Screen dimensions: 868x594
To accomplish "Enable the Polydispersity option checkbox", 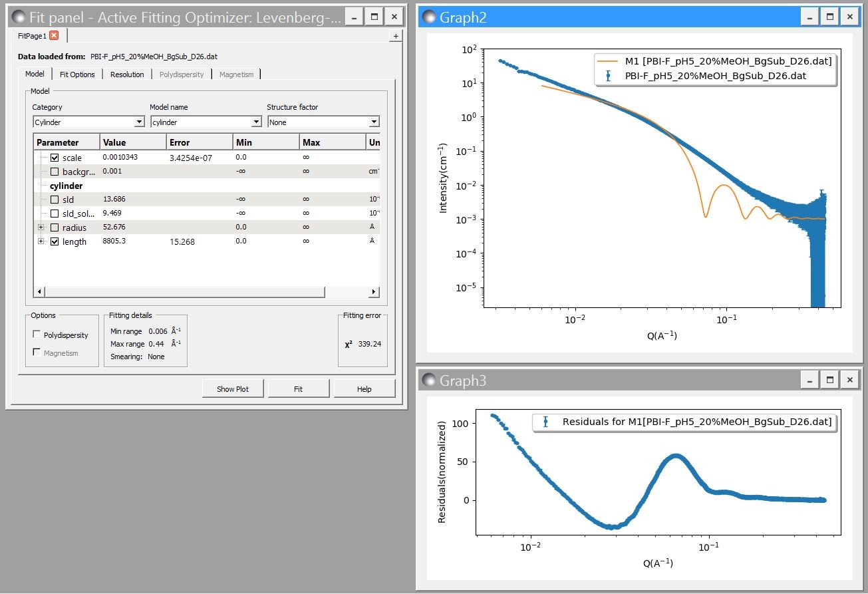I will point(37,335).
